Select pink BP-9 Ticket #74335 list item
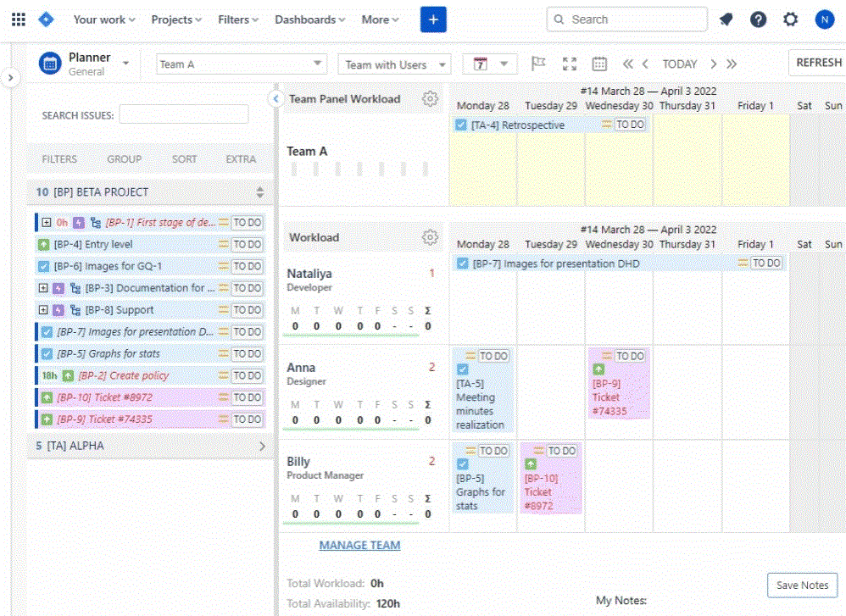The image size is (846, 616). click(x=151, y=419)
